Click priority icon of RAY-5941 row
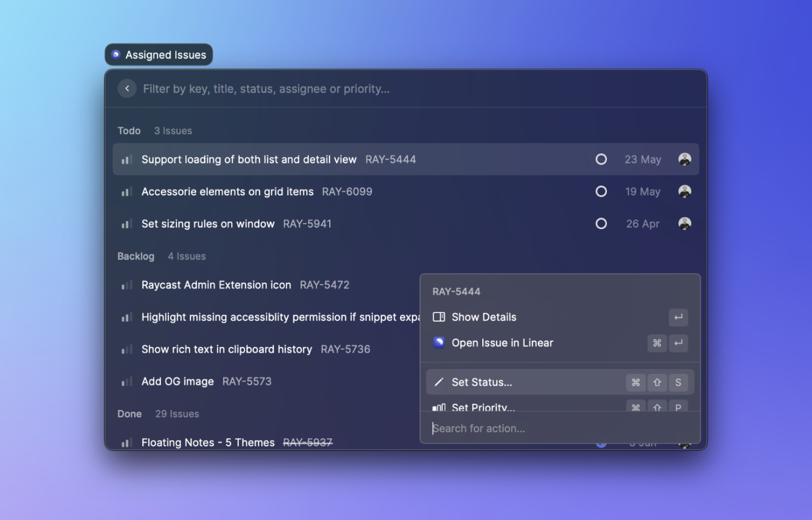 127,224
